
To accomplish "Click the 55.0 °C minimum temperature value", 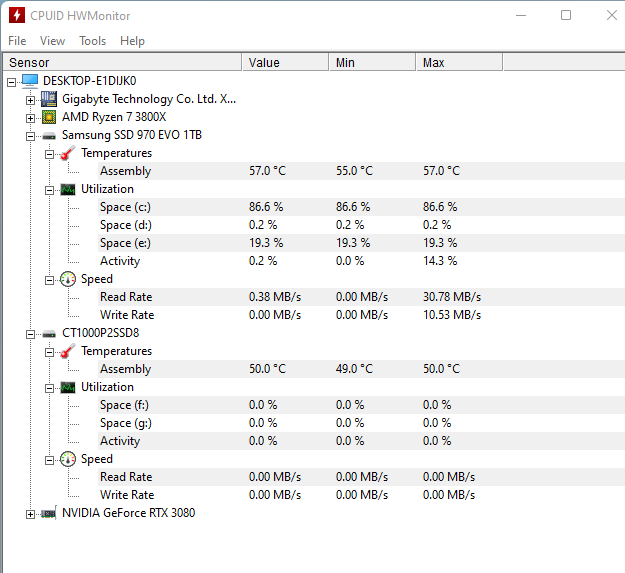I will [354, 171].
